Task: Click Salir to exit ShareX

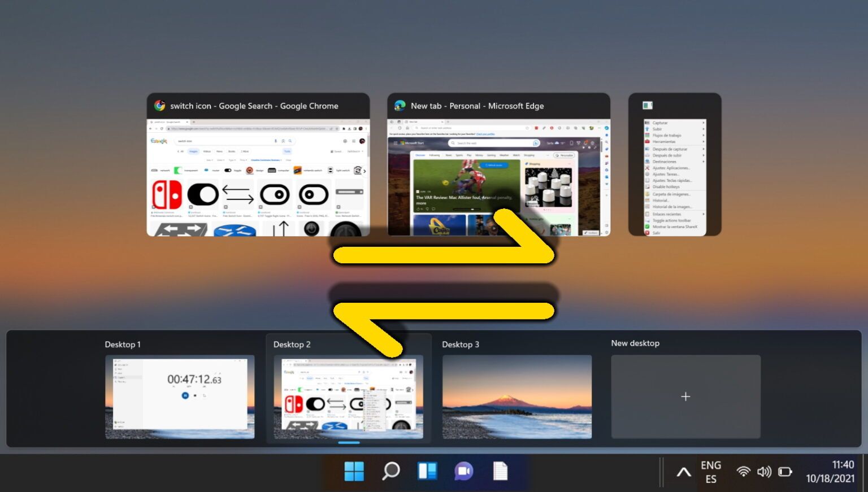Action: tap(657, 233)
